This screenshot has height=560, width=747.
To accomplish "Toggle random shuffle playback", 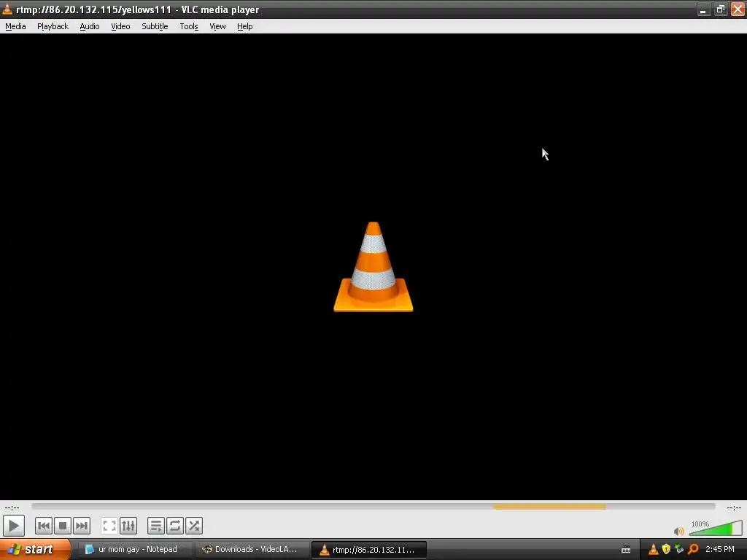I will pyautogui.click(x=194, y=526).
